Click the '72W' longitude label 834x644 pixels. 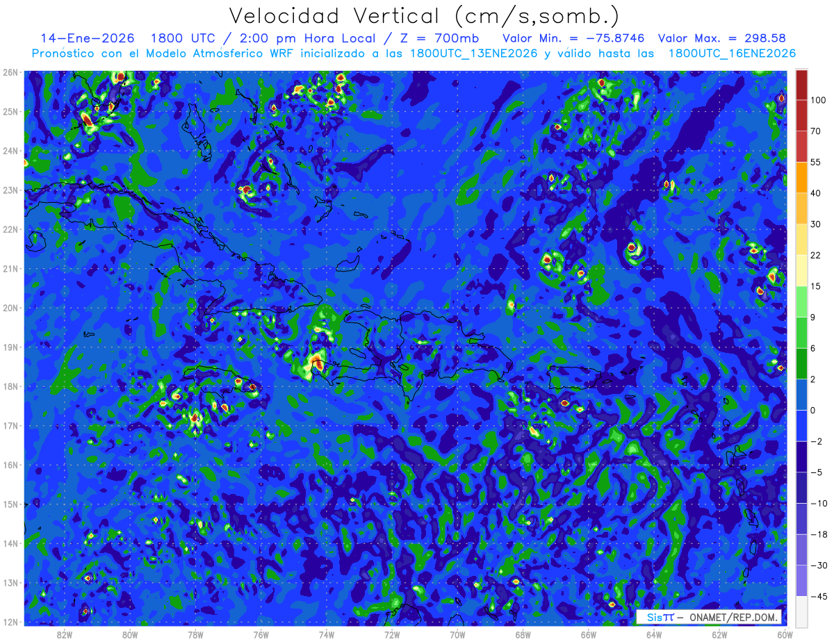tap(392, 634)
